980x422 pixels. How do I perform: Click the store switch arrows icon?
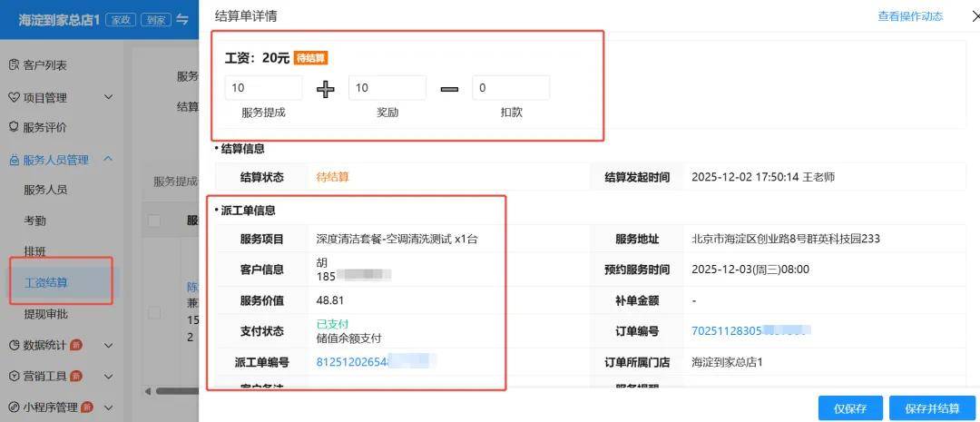point(182,19)
